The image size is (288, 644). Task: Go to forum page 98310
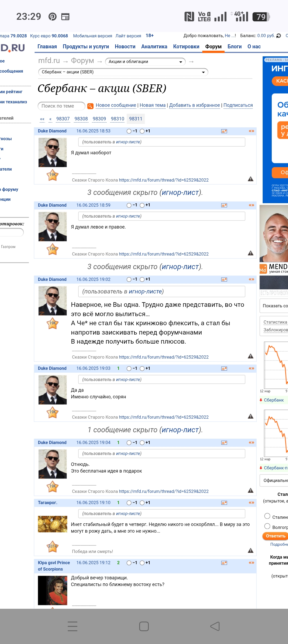click(118, 119)
